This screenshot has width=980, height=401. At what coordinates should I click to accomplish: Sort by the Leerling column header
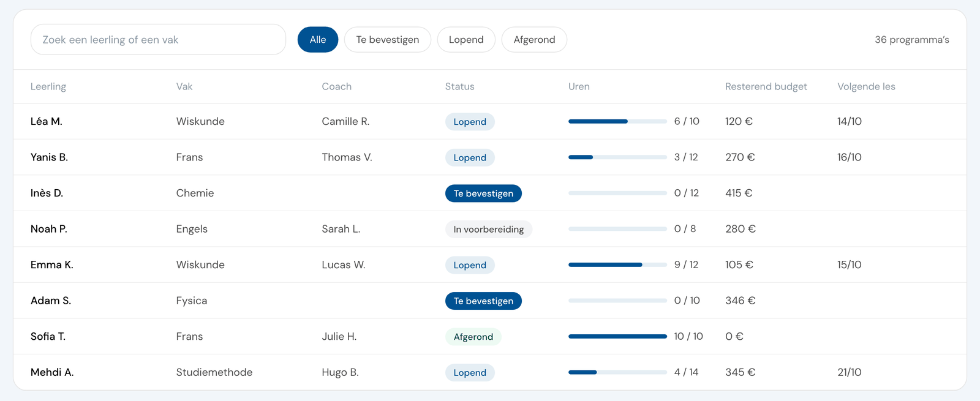click(48, 86)
